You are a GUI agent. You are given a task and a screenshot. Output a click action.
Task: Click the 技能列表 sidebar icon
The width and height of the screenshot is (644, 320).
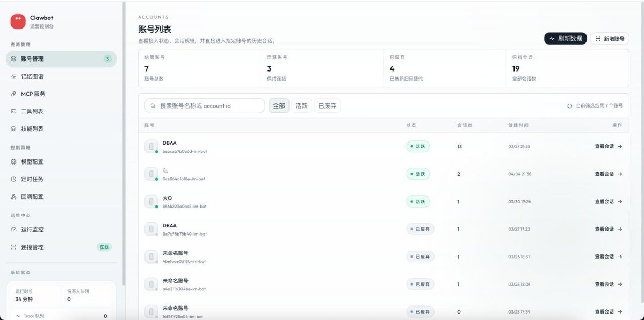[13, 129]
